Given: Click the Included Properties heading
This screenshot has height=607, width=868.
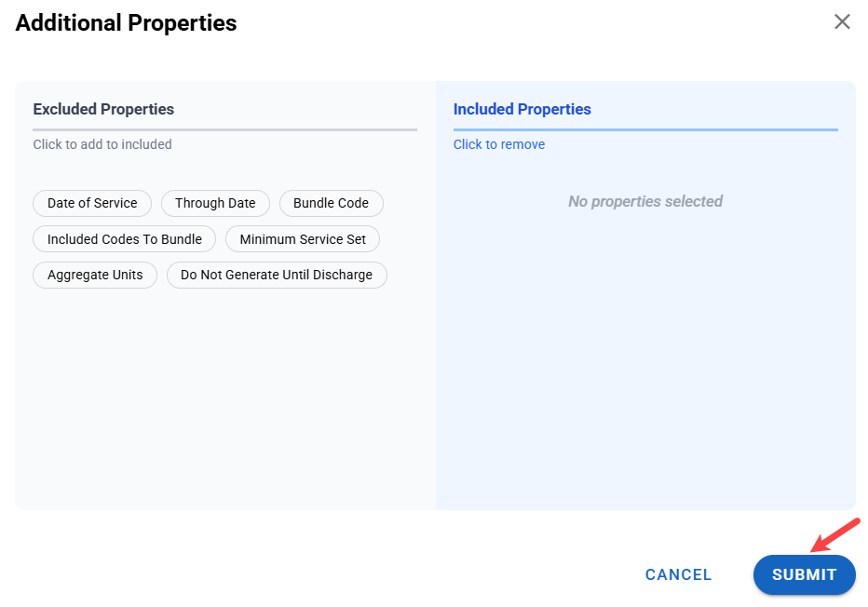Looking at the screenshot, I should [522, 109].
